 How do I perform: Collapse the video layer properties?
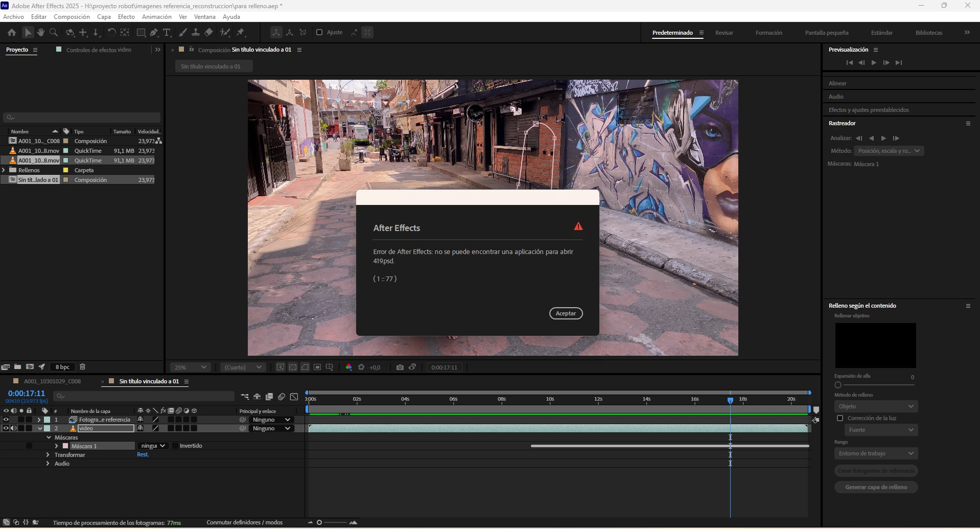(x=39, y=428)
